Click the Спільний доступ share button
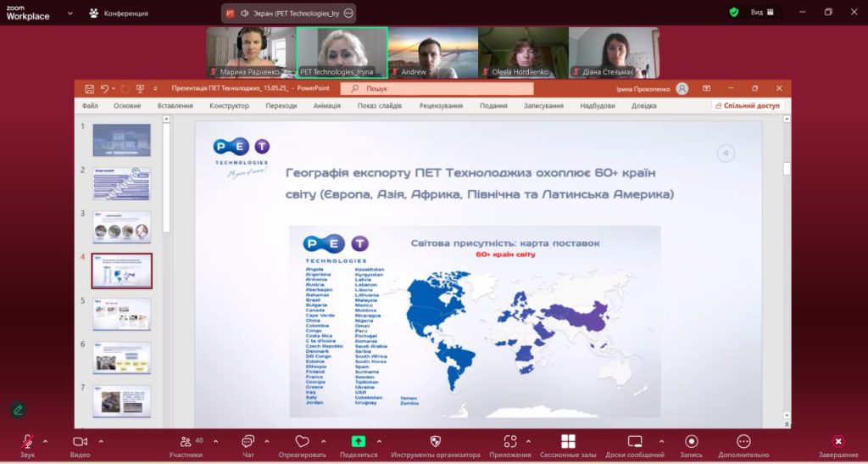 point(748,106)
